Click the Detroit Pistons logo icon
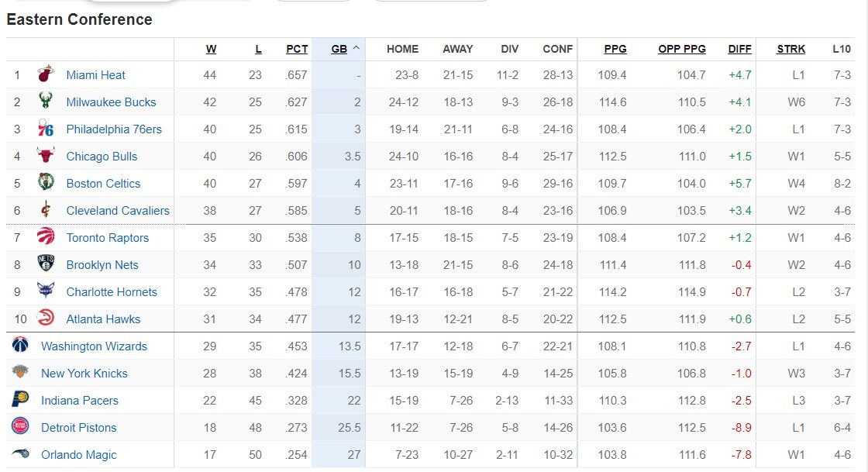The width and height of the screenshot is (868, 472). (x=20, y=427)
